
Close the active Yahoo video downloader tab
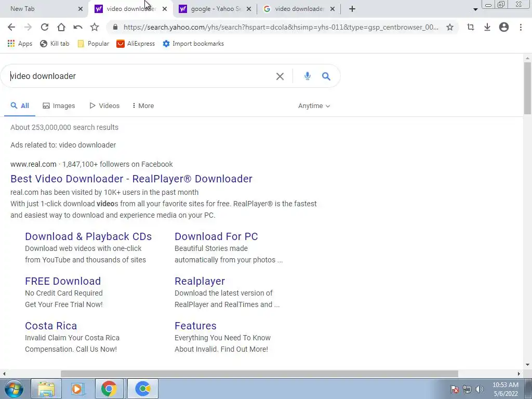click(165, 9)
